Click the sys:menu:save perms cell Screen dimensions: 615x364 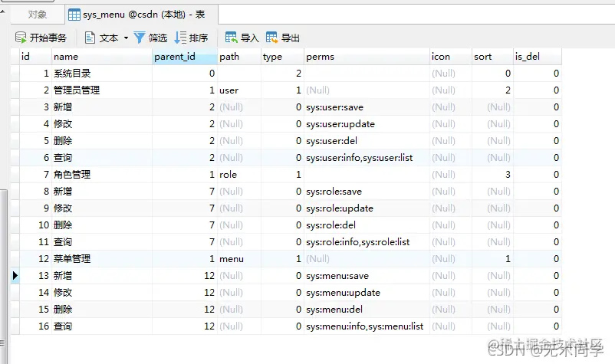pos(367,275)
